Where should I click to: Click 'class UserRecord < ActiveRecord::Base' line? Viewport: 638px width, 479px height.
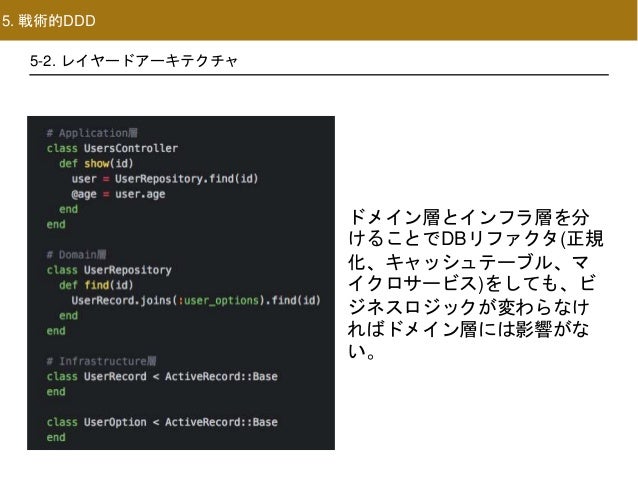tap(162, 376)
